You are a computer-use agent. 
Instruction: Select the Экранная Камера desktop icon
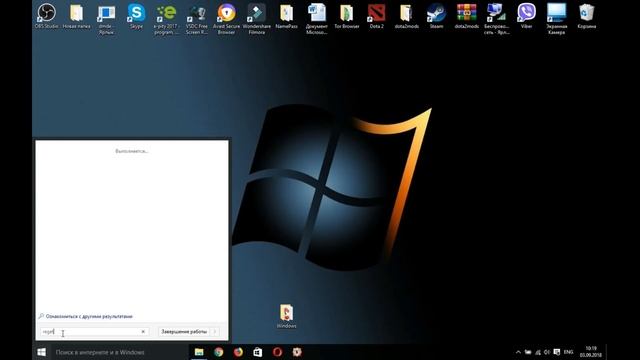(x=557, y=19)
